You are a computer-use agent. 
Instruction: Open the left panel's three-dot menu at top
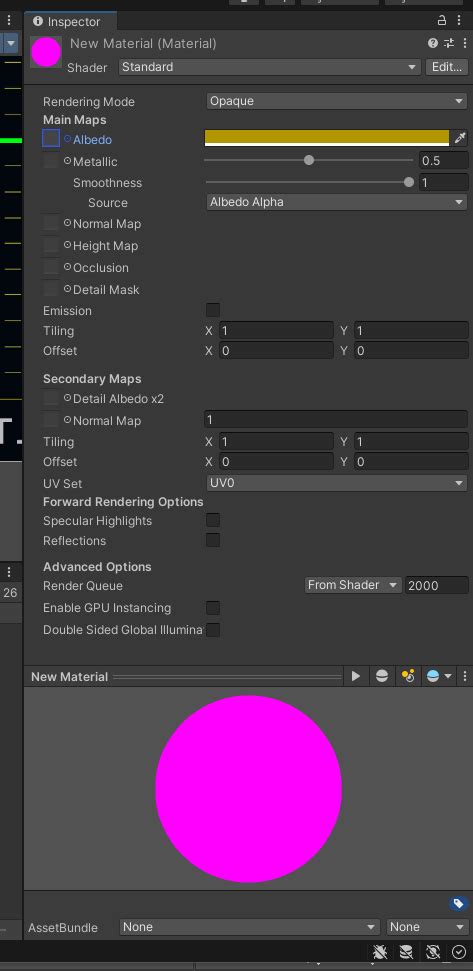click(x=9, y=20)
